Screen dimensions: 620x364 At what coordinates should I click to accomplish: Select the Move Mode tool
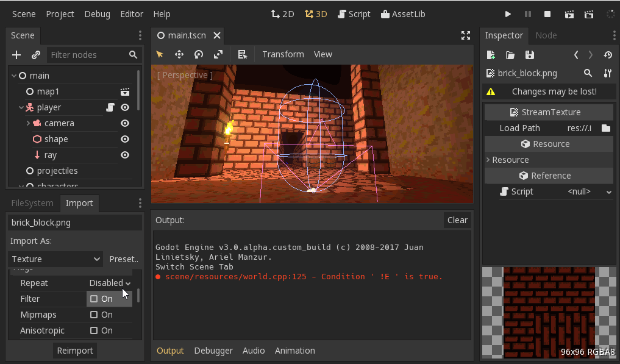tap(179, 54)
